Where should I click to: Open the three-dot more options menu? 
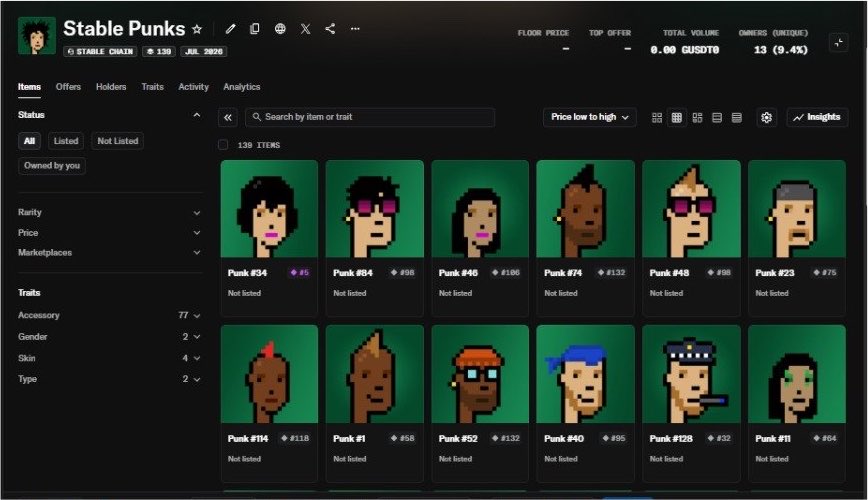click(355, 29)
